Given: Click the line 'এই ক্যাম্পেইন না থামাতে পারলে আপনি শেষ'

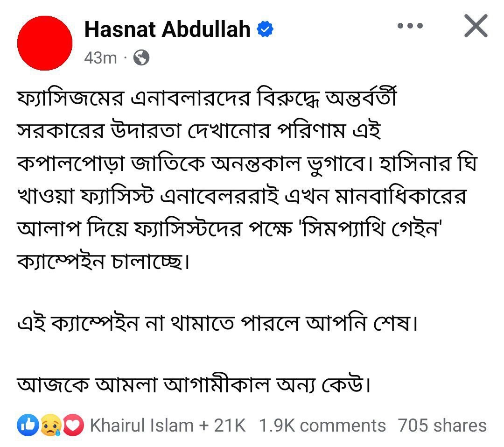Looking at the screenshot, I should pos(217,323).
